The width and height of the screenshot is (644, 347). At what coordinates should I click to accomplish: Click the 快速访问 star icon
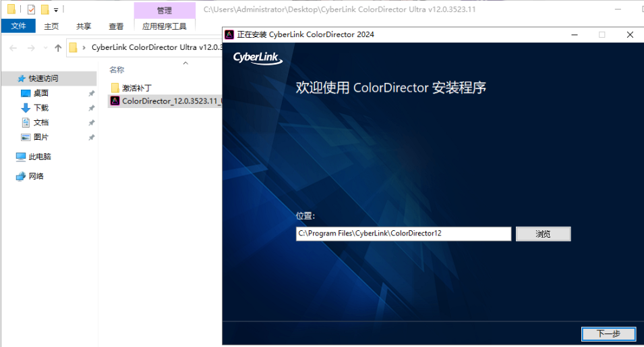[22, 78]
